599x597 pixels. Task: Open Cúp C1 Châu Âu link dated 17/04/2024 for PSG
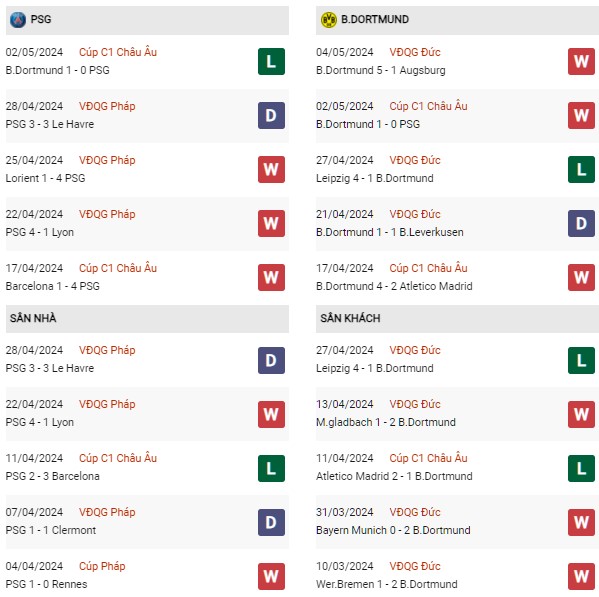(x=118, y=268)
